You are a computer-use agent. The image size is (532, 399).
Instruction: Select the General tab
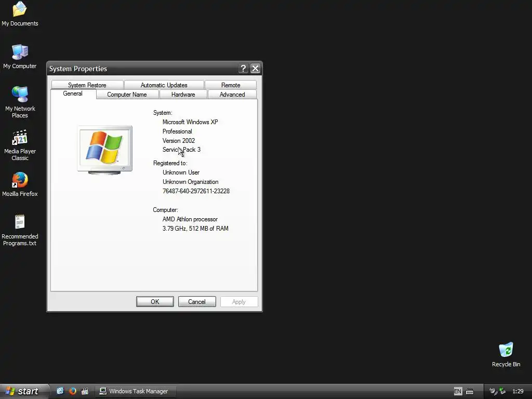coord(73,94)
